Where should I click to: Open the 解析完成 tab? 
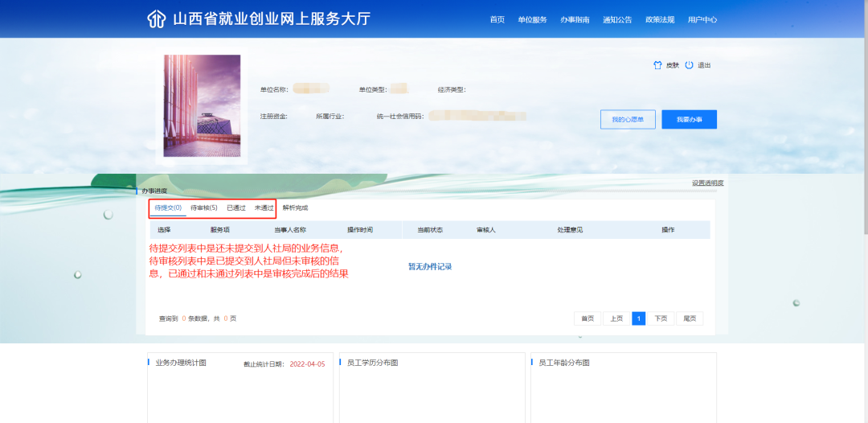click(295, 208)
